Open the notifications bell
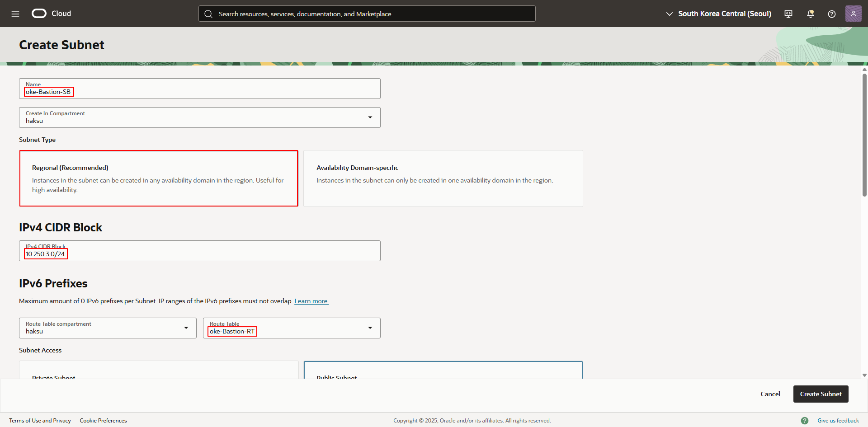This screenshot has height=427, width=868. click(810, 14)
